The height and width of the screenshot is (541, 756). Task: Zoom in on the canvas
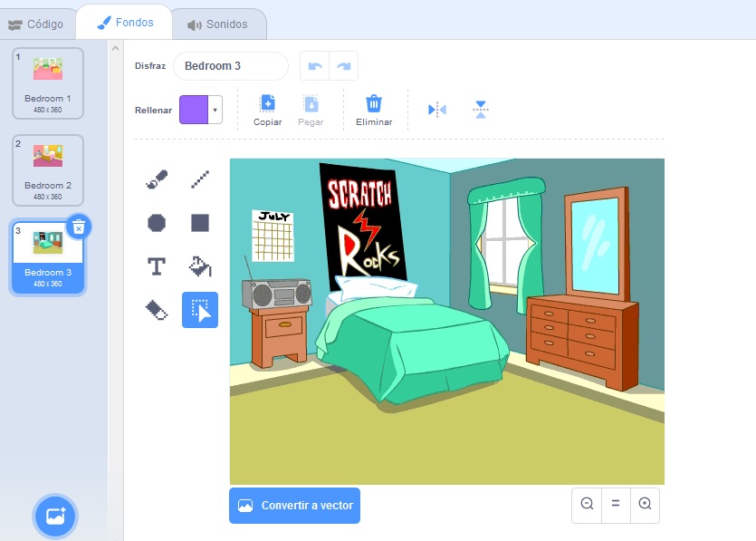[645, 504]
